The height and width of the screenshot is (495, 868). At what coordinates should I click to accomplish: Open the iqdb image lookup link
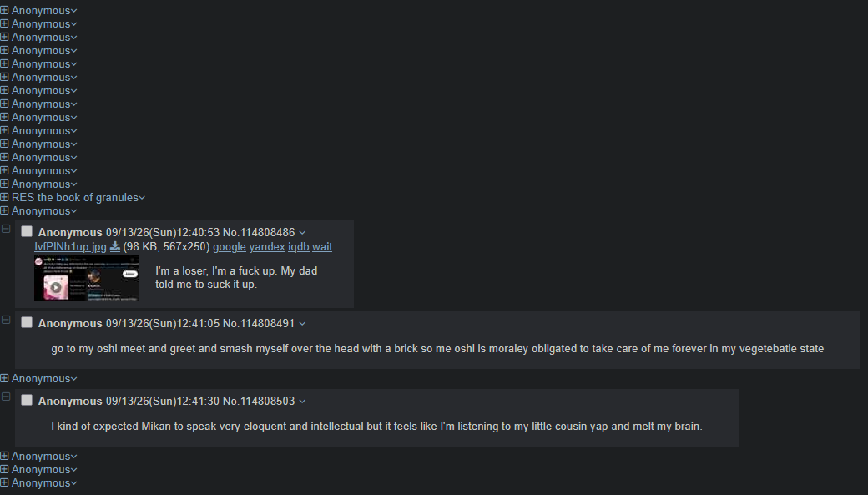tap(299, 247)
